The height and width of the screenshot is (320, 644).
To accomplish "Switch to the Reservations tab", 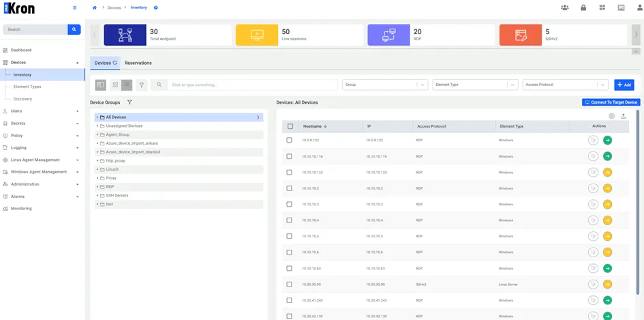I will point(138,63).
